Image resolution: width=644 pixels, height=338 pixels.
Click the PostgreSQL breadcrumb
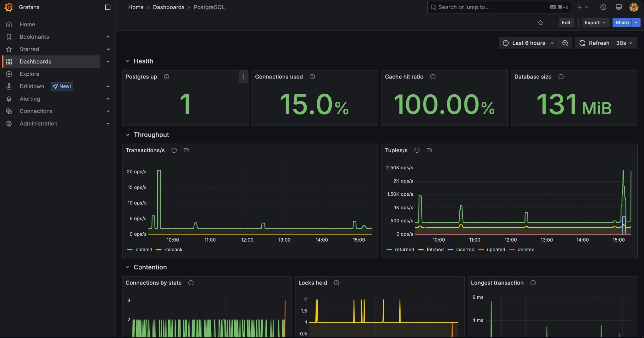[209, 7]
